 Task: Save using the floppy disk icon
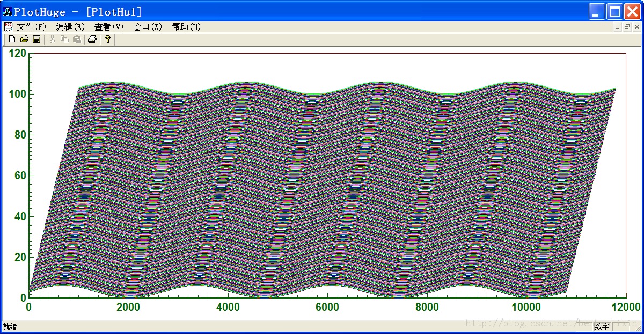click(36, 39)
